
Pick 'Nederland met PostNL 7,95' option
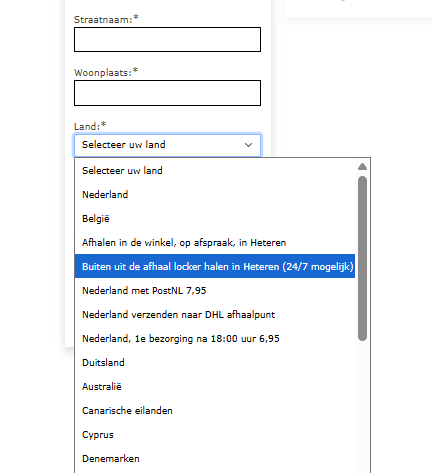point(215,290)
